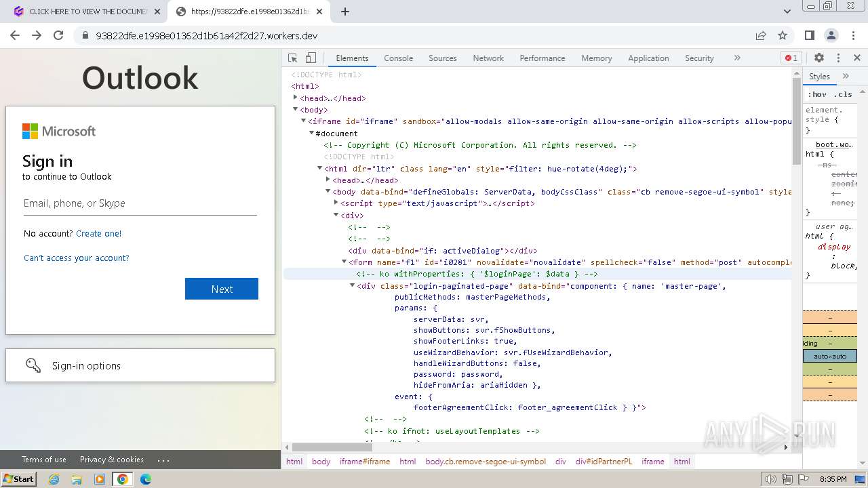Switch to the Elements tab

click(352, 58)
